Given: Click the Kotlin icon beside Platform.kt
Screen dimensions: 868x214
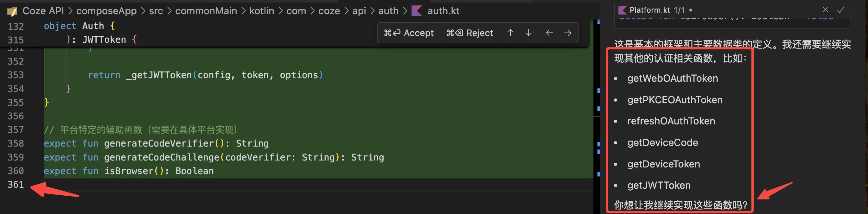Looking at the screenshot, I should (x=622, y=10).
